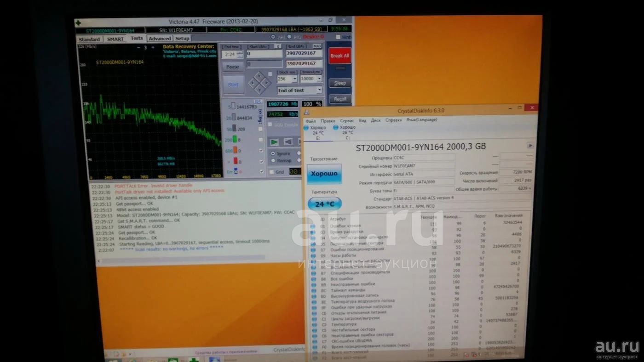Click the Err block icon with cross
The image size is (644, 362).
click(x=236, y=171)
